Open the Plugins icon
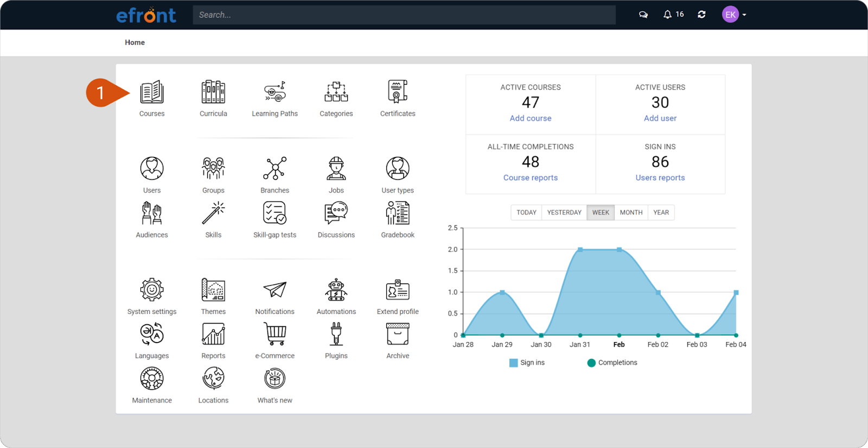Image resolution: width=868 pixels, height=448 pixels. coord(336,334)
